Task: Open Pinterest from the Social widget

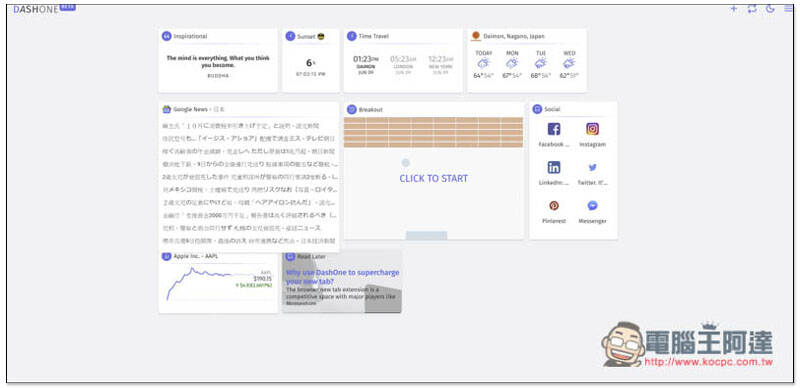Action: click(554, 206)
